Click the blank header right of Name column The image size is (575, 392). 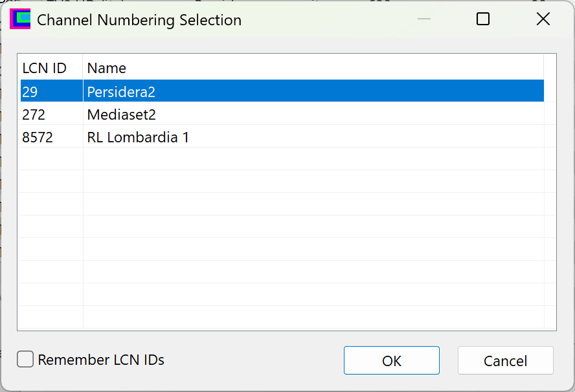pyautogui.click(x=550, y=68)
